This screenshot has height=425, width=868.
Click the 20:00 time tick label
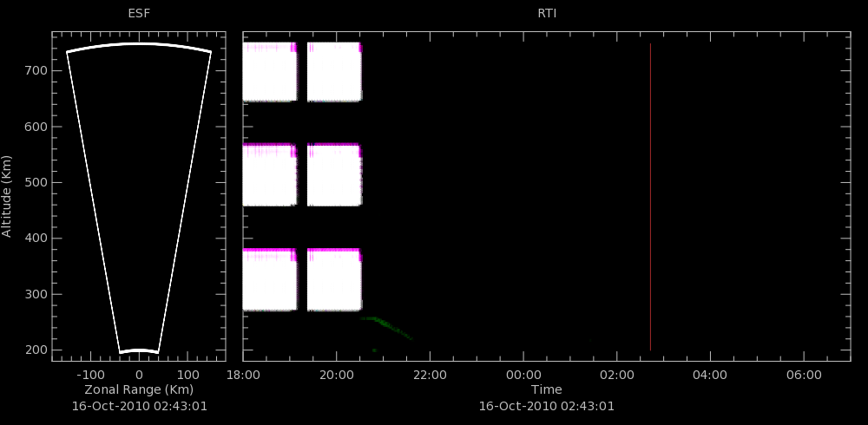(337, 375)
